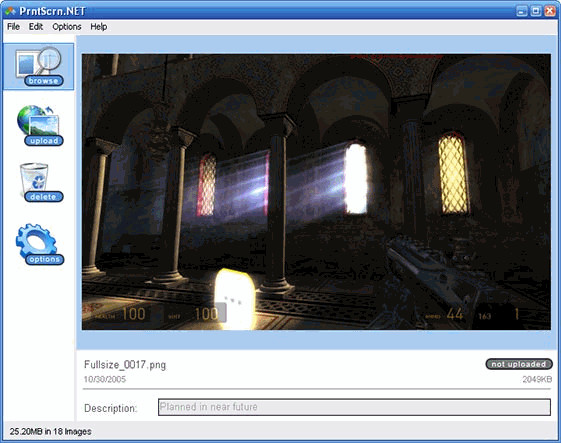561x443 pixels.
Task: Click the Description label
Action: [111, 408]
